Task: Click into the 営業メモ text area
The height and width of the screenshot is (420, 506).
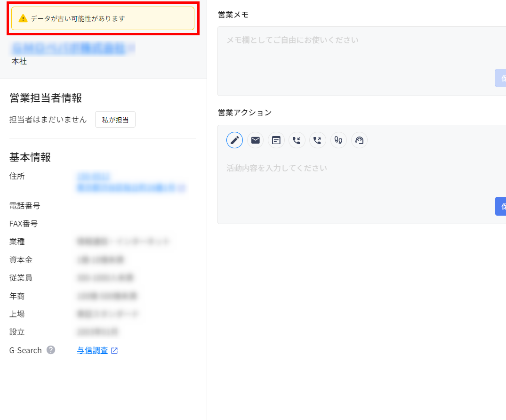Action: tap(358, 52)
